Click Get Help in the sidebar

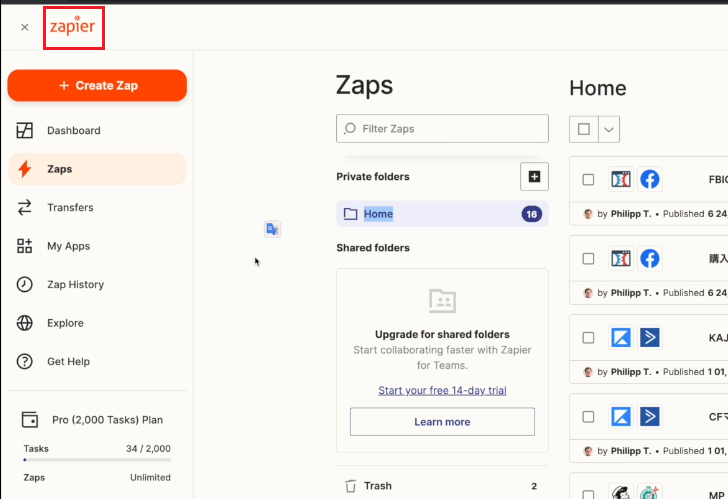click(97, 362)
